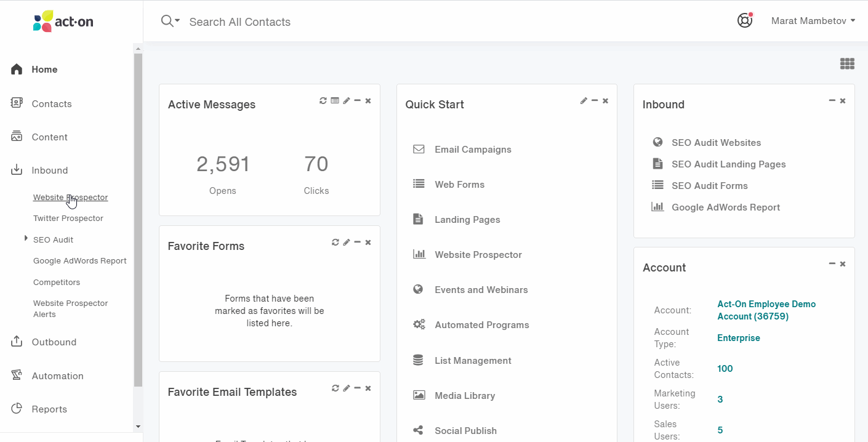
Task: Open Google AdWords Report in the Inbound widget
Action: click(x=726, y=207)
